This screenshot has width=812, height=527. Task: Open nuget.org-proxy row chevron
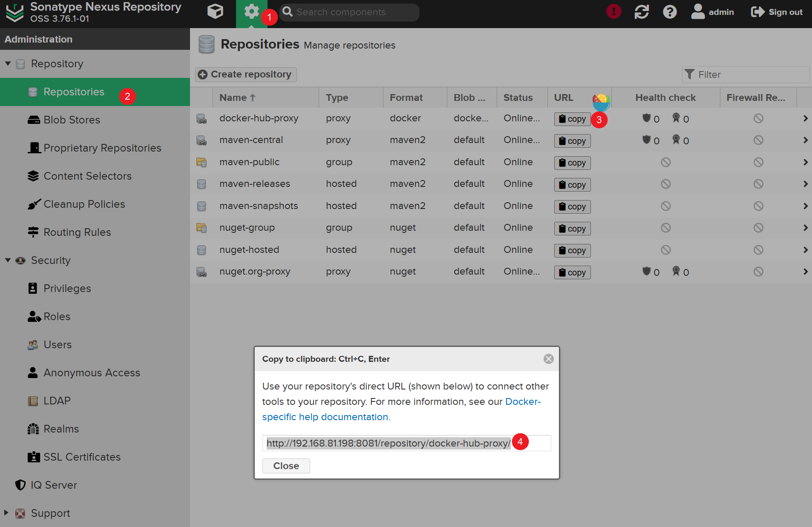[x=805, y=272]
